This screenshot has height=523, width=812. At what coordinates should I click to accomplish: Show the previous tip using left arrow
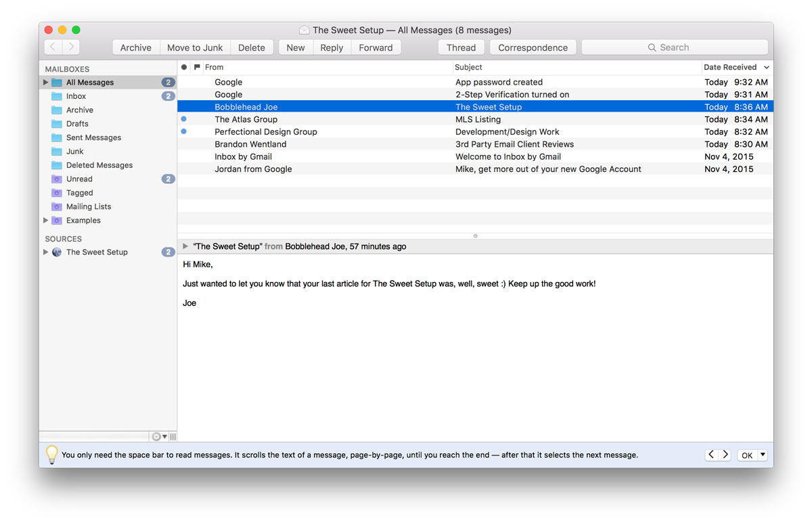coord(711,455)
